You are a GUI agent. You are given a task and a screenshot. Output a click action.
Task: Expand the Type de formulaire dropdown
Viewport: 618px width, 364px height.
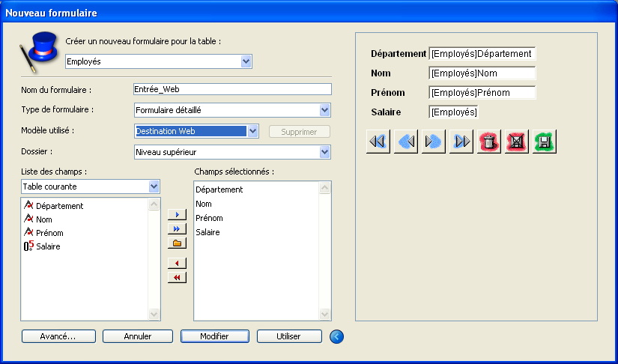point(325,110)
